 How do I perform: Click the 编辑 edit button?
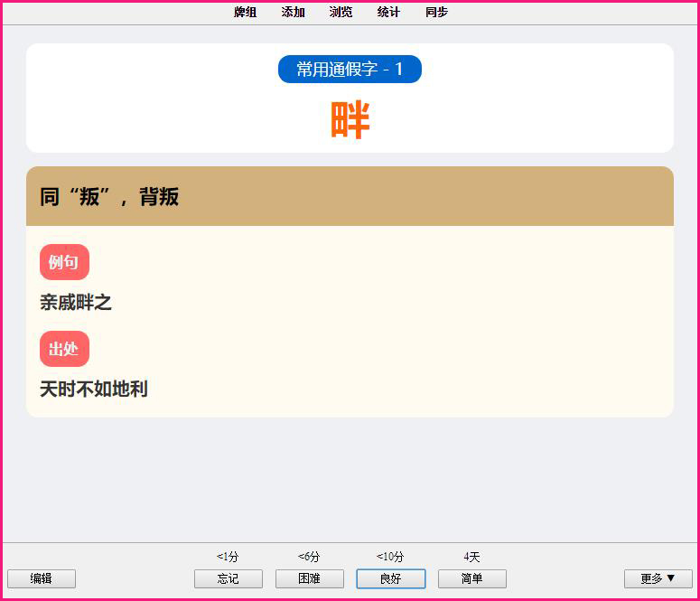coord(42,578)
